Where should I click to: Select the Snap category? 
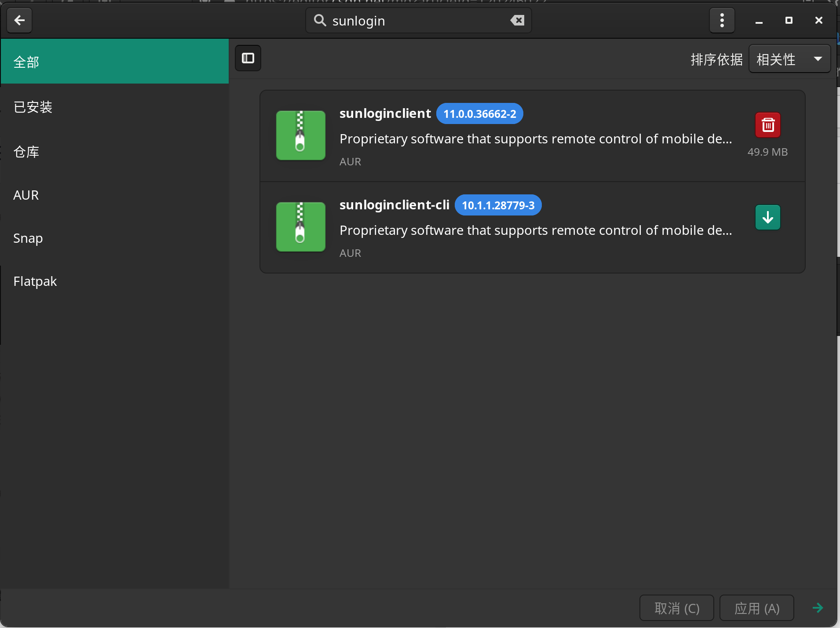115,238
